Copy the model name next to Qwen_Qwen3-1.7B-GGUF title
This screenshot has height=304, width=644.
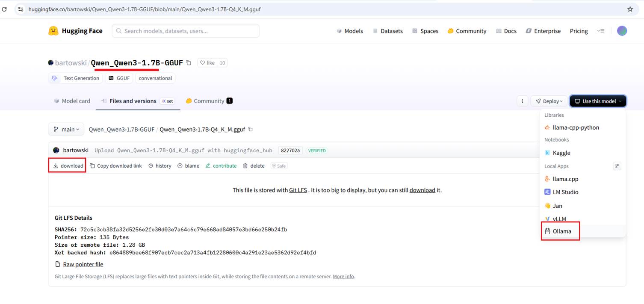[189, 63]
